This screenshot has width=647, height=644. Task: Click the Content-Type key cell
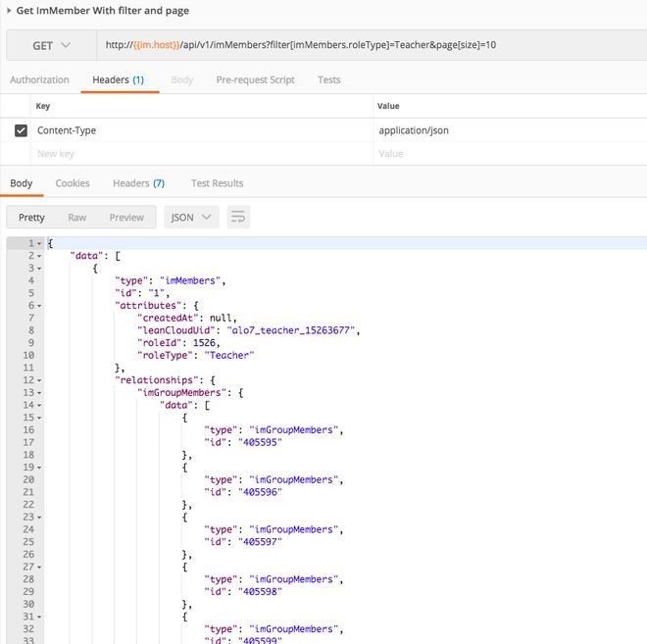click(202, 130)
